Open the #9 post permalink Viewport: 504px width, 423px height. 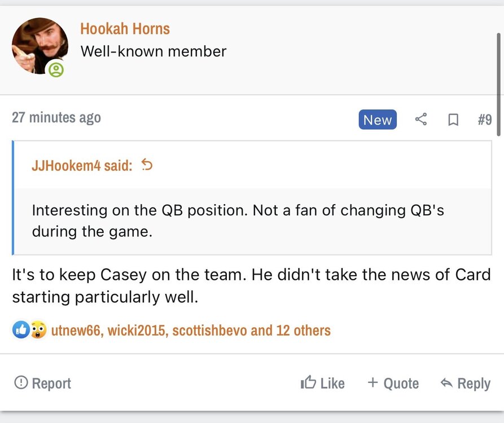click(484, 120)
